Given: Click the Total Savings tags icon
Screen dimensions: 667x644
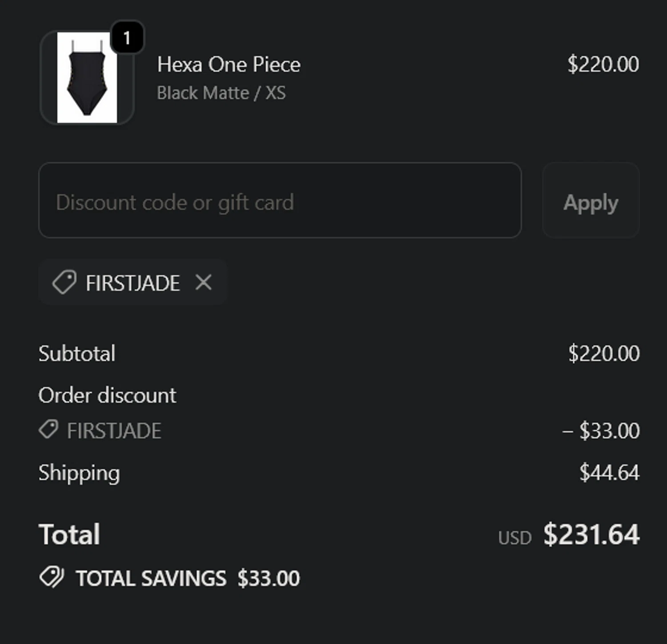Looking at the screenshot, I should pos(52,577).
